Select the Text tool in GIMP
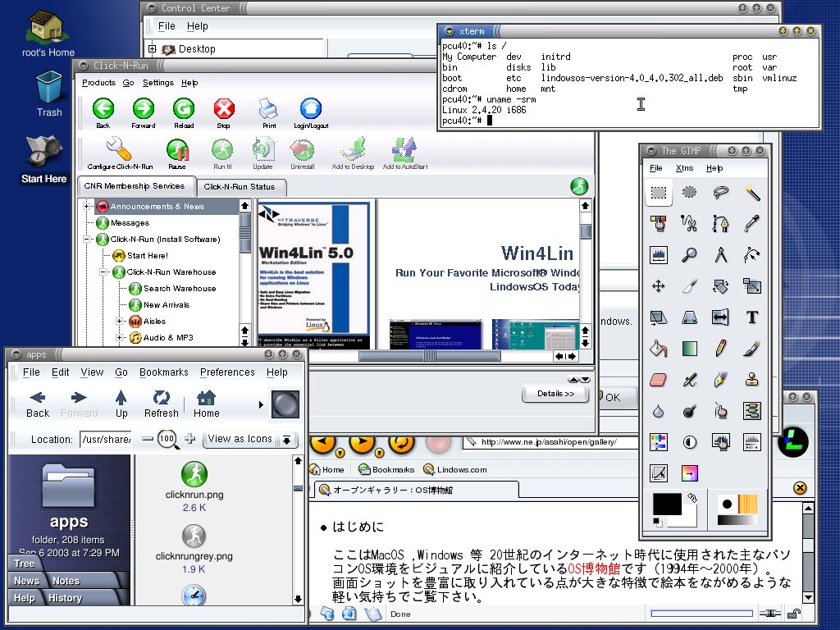 (x=752, y=317)
